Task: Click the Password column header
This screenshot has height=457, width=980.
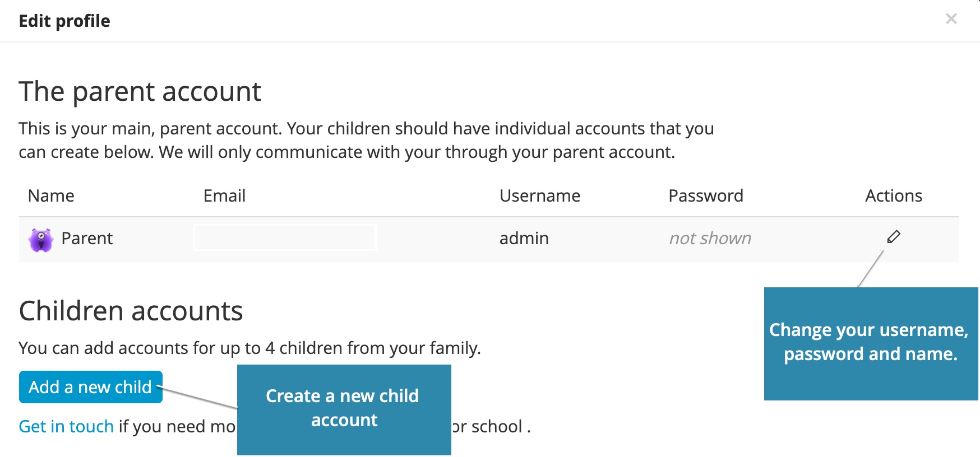Action: 705,196
